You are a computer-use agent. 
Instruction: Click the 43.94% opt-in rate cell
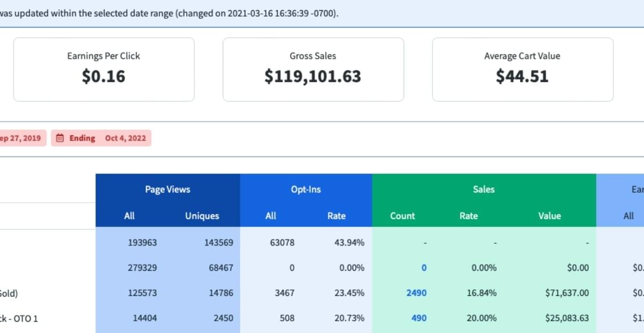(349, 242)
